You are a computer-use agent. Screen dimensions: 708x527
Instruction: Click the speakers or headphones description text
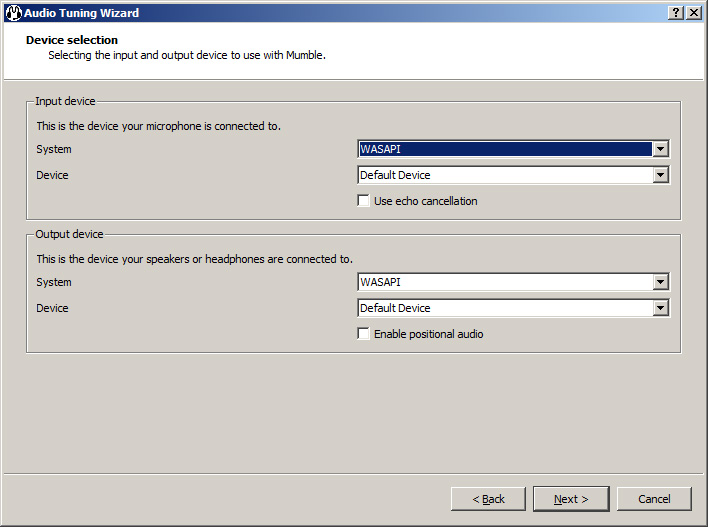[194, 259]
